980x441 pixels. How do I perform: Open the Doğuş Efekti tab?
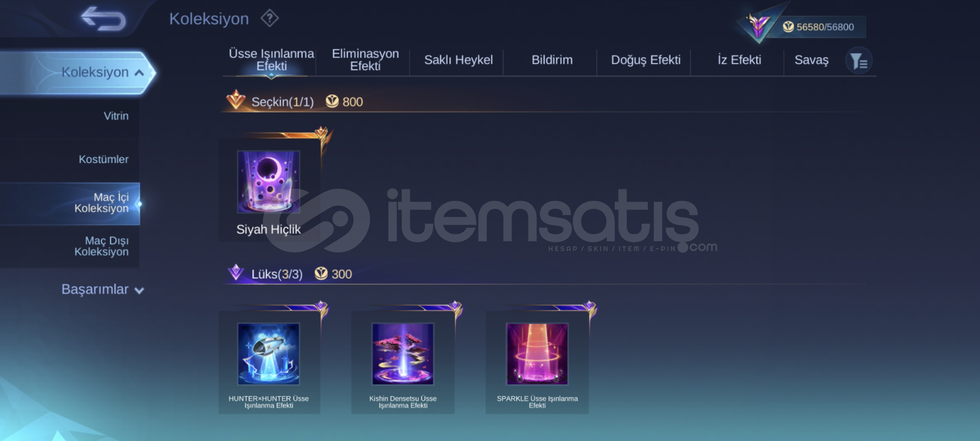(646, 60)
